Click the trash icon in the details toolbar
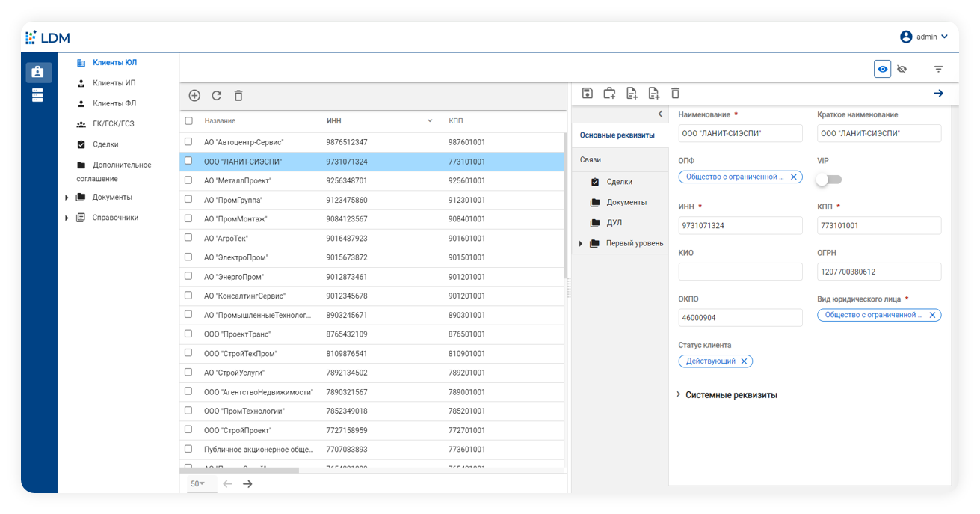 675,93
